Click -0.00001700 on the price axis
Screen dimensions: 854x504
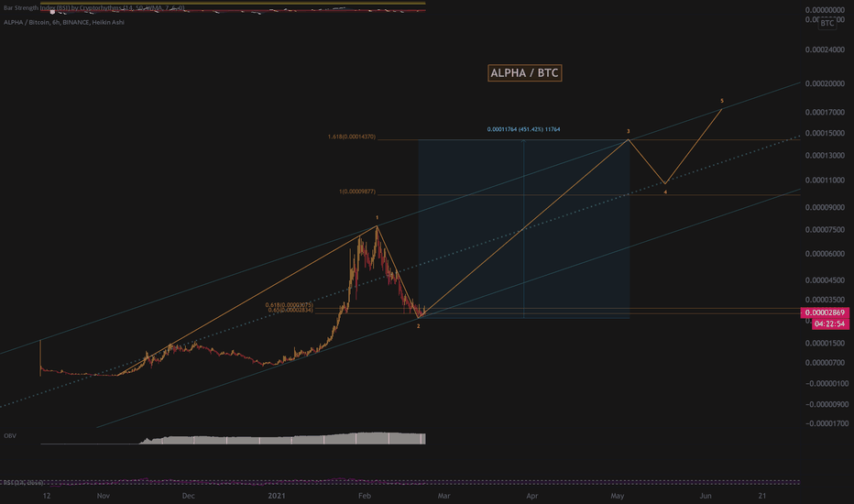click(x=825, y=423)
